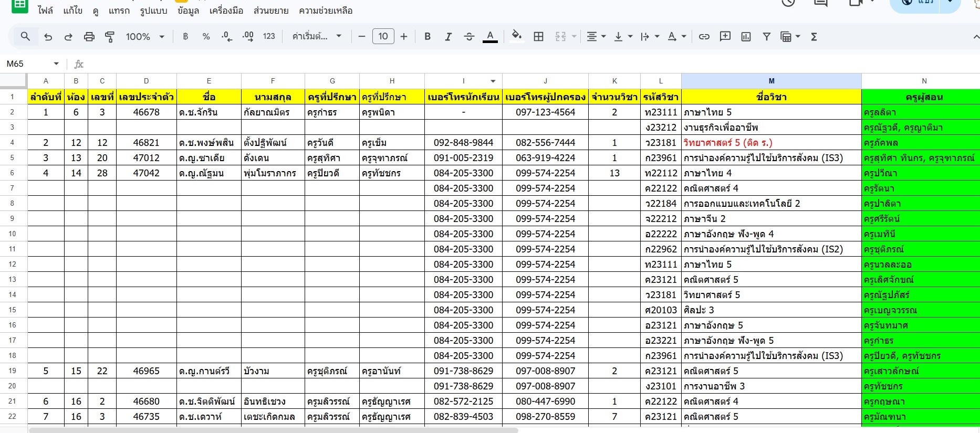Add a comment with the comment icon
Viewport: 980px width, 433px height.
click(725, 37)
